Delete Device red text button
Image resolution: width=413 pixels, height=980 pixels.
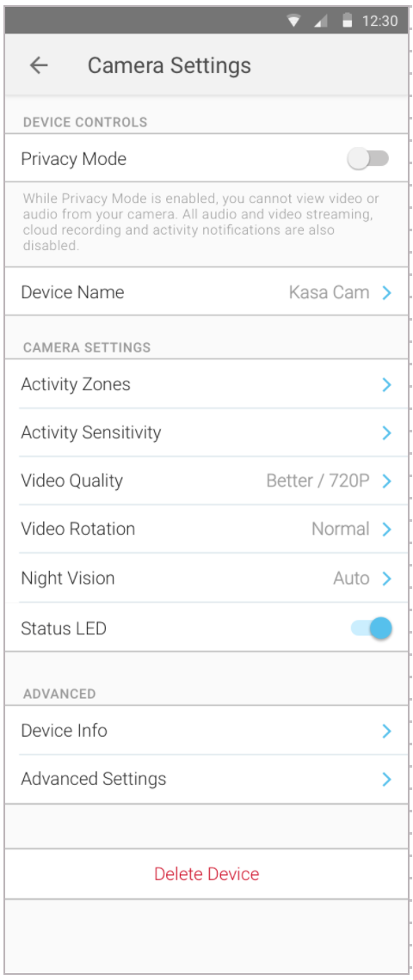pyautogui.click(x=206, y=873)
